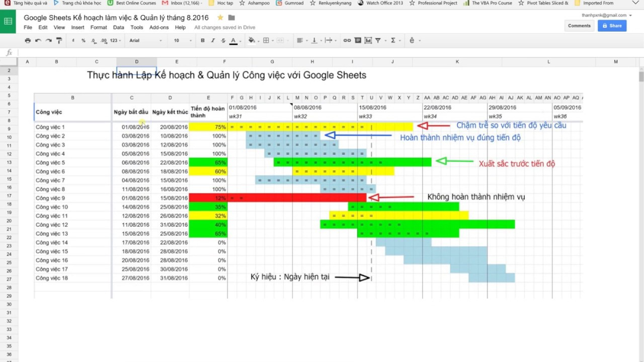
Task: Toggle strikethrough formatting
Action: tap(223, 40)
